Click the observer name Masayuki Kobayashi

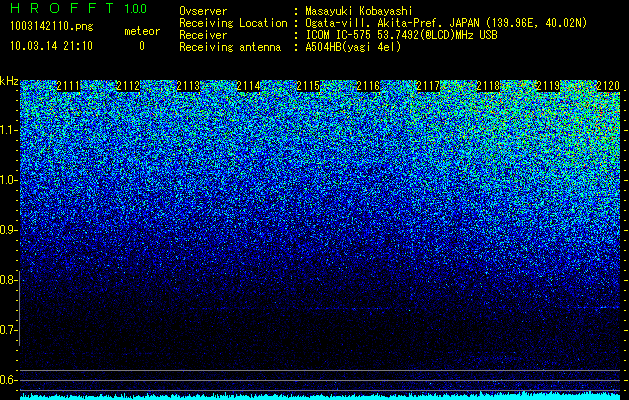tap(359, 11)
